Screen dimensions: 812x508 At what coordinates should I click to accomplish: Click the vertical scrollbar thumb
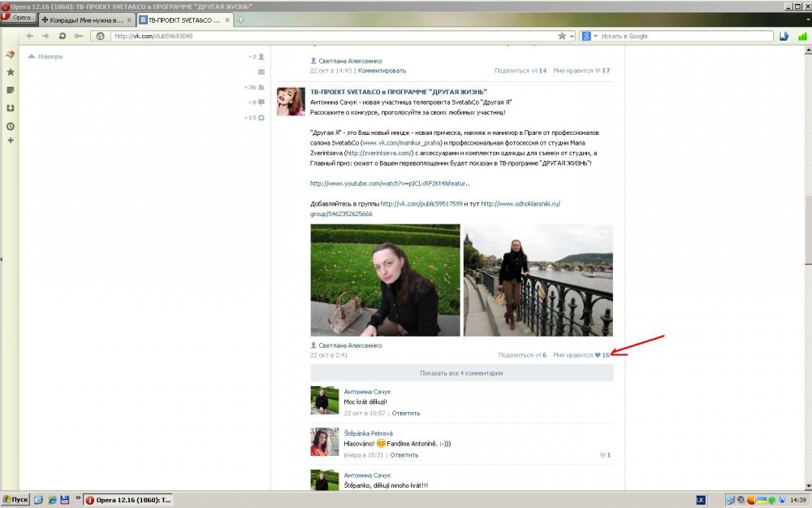click(x=808, y=231)
